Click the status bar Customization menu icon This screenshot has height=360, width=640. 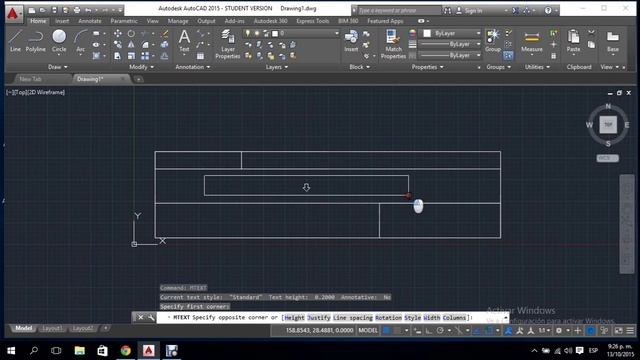[x=631, y=331]
